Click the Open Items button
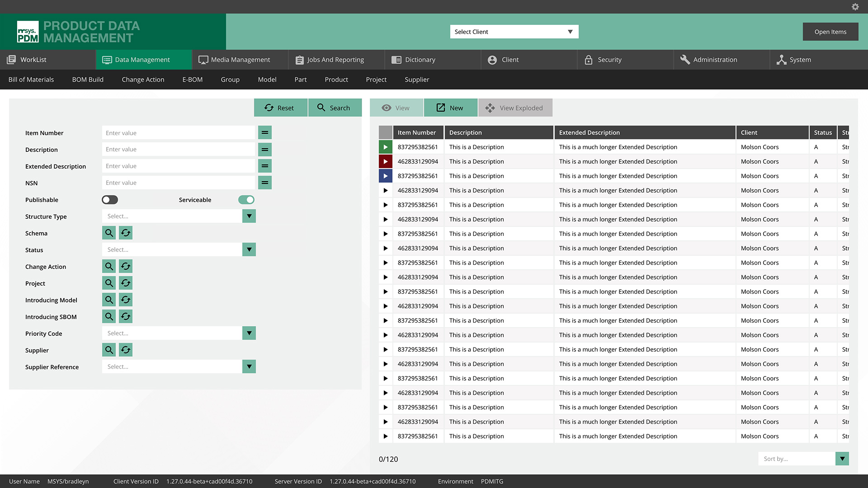Screen dimensions: 868x488 (x=830, y=32)
